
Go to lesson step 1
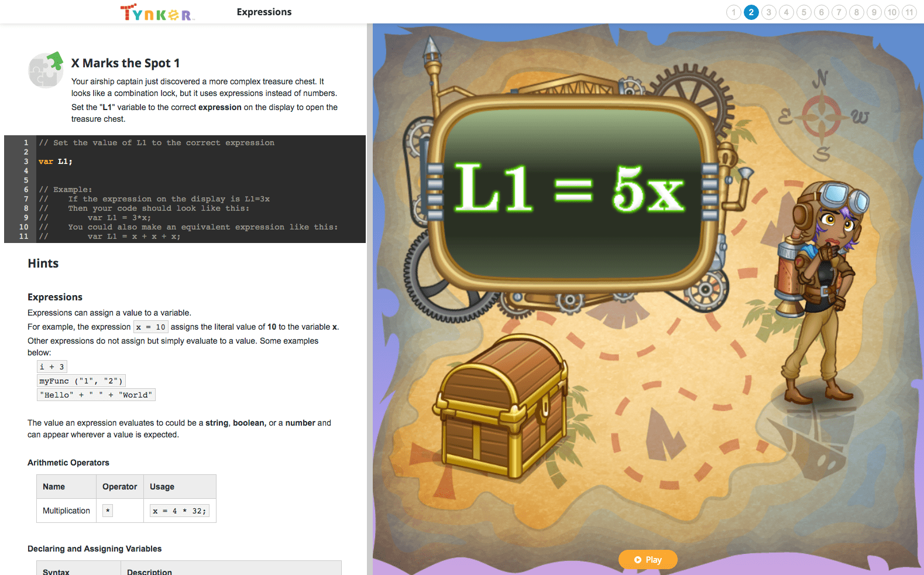(x=733, y=12)
